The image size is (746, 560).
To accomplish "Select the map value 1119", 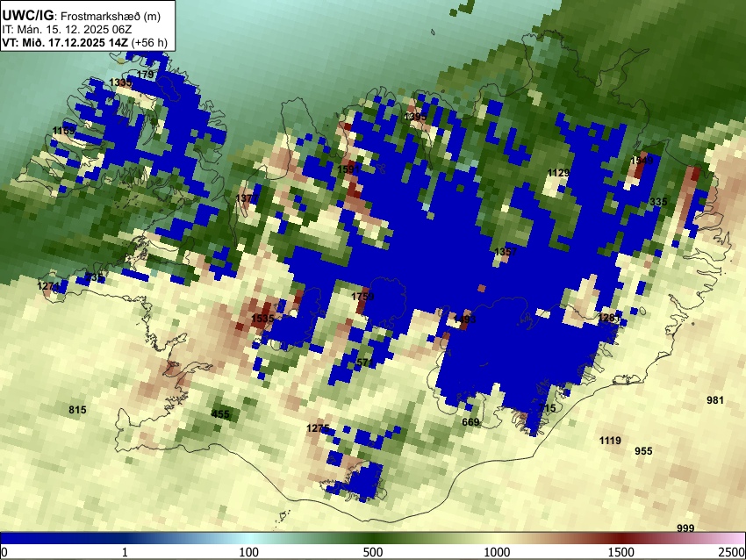I will (x=610, y=441).
